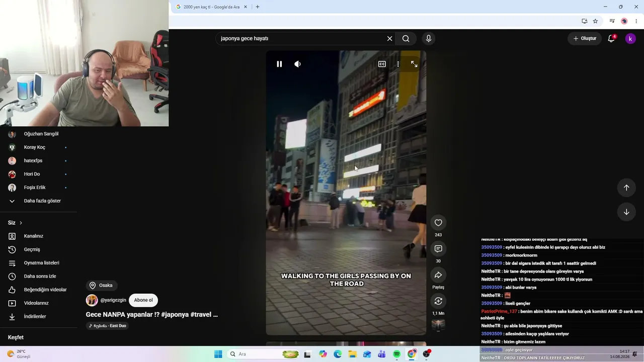This screenshot has width=644, height=362.
Task: Open a new browser tab
Action: click(258, 7)
